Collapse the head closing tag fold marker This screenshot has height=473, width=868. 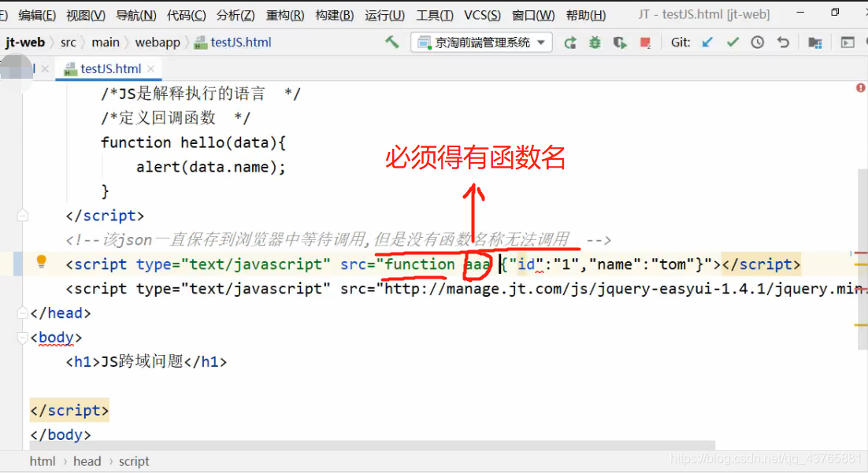[23, 313]
